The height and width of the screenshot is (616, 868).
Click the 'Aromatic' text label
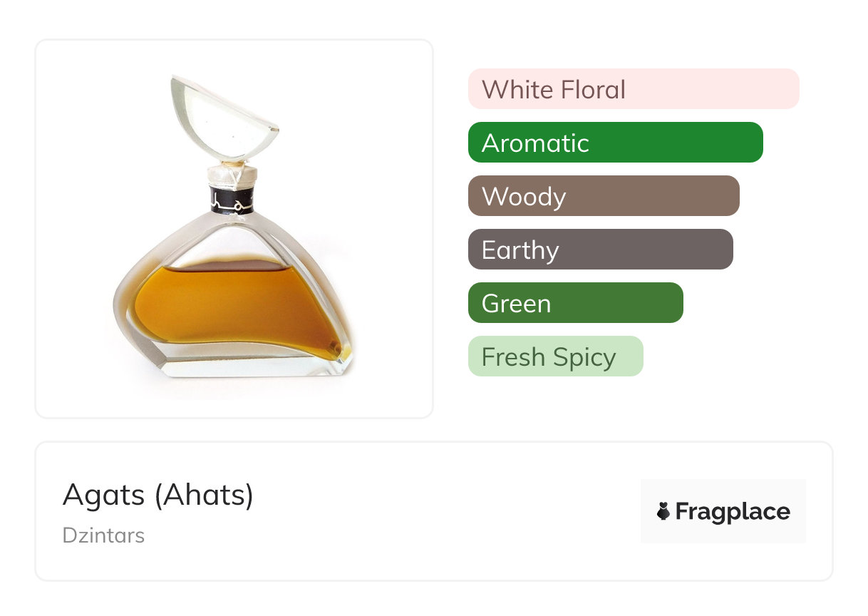(x=535, y=143)
